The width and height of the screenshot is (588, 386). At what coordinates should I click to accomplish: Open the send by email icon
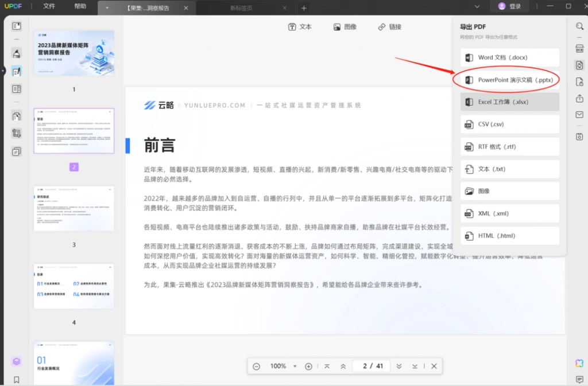click(x=579, y=115)
